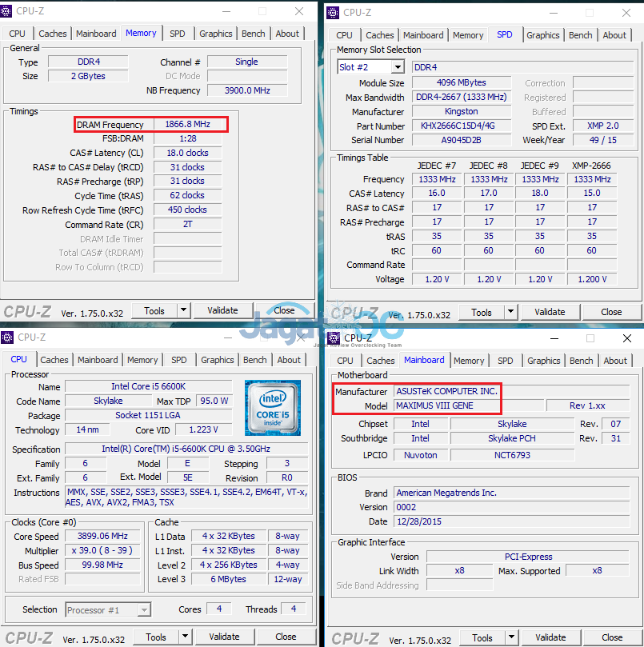
Task: Open About tab in Memory window
Action: pos(287,34)
